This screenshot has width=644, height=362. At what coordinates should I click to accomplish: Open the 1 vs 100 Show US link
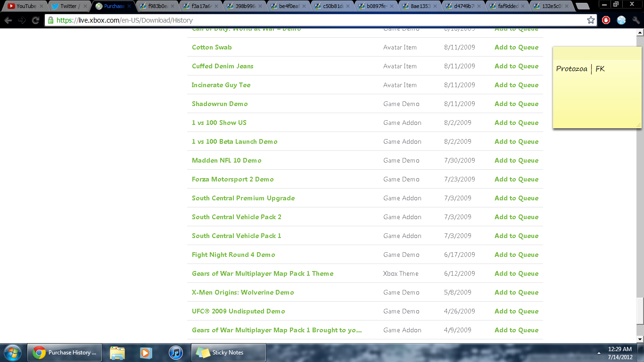[219, 123]
